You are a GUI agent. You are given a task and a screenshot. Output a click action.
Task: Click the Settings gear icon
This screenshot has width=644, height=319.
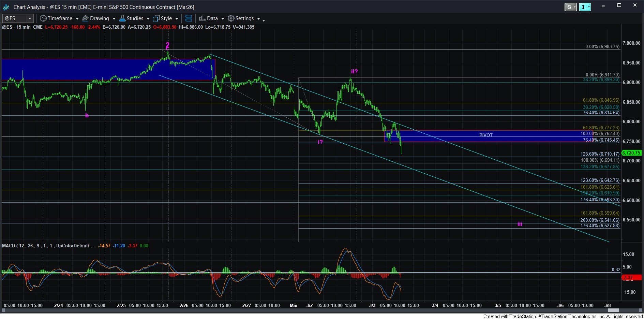tap(231, 18)
